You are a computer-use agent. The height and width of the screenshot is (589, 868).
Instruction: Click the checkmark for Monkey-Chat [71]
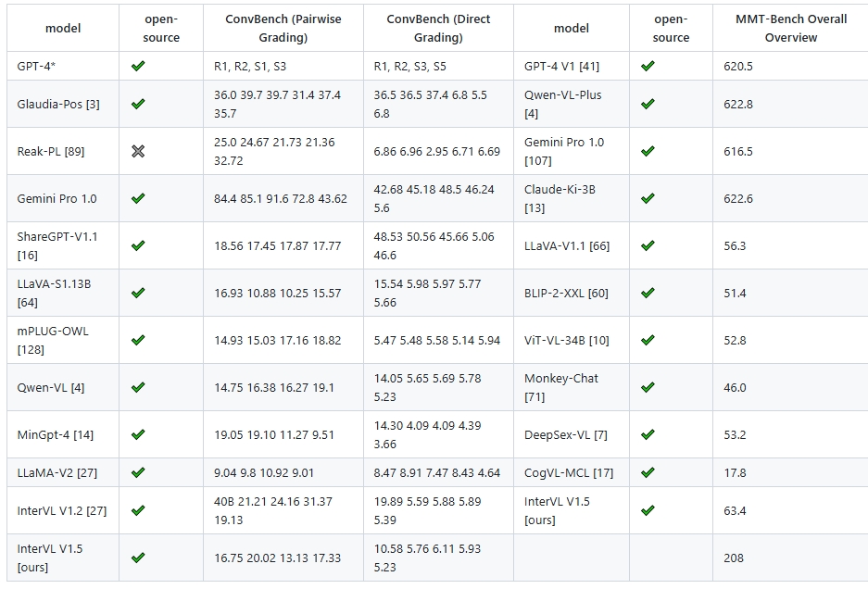click(648, 387)
